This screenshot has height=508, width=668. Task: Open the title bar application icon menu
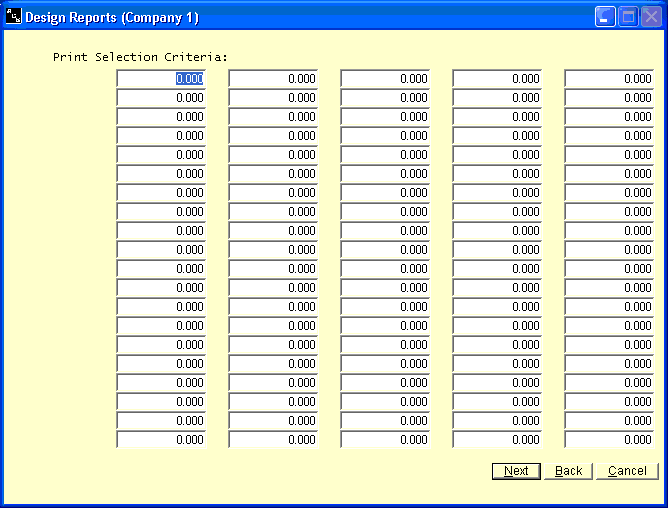[x=13, y=17]
